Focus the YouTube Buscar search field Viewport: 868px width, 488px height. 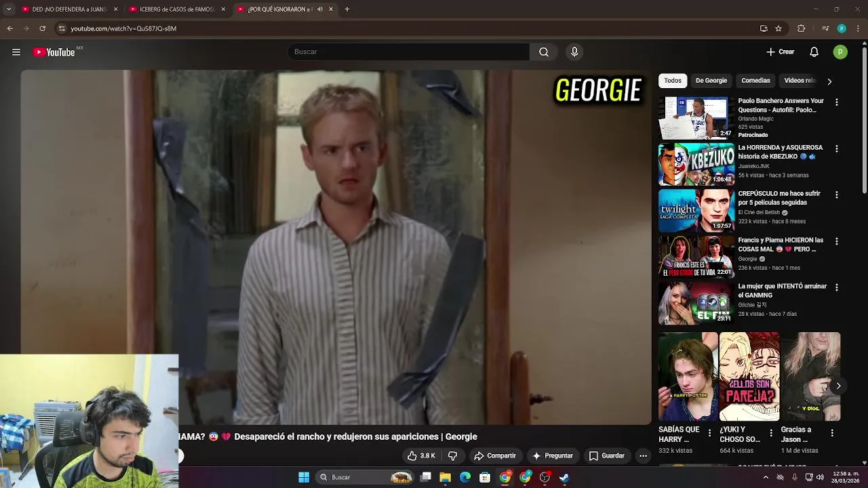(408, 52)
